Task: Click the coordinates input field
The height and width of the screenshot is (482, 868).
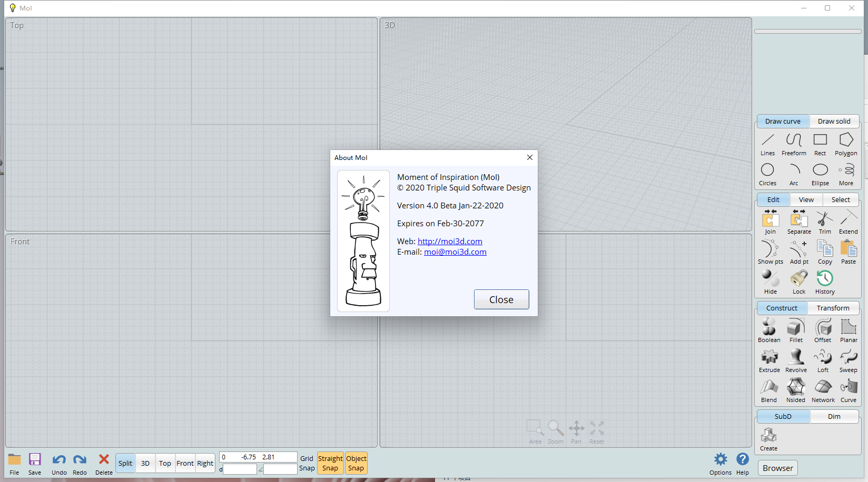Action: 258,457
